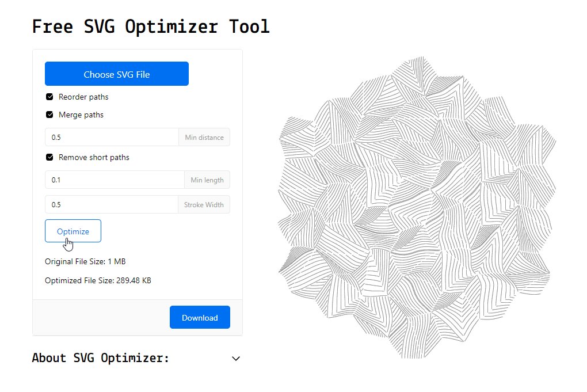Screen dimensions: 587x392
Task: Click the "Min distance" placeholder label
Action: click(204, 137)
